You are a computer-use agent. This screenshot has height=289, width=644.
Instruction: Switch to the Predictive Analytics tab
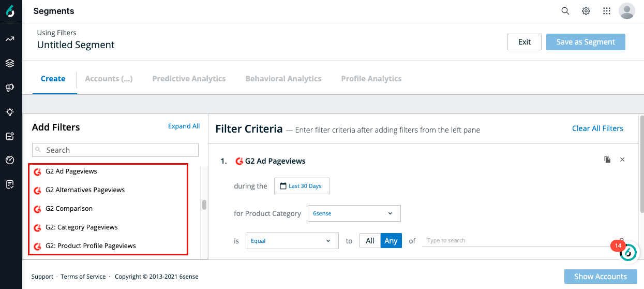(x=189, y=79)
